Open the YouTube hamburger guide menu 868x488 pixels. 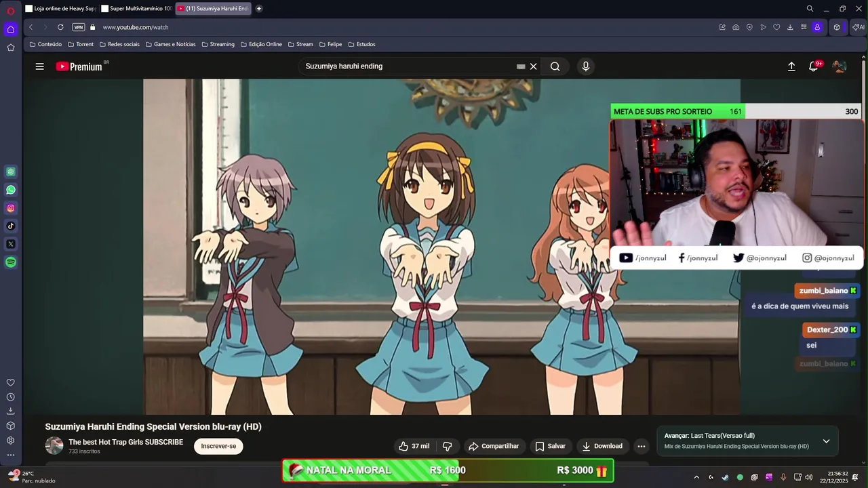[40, 66]
